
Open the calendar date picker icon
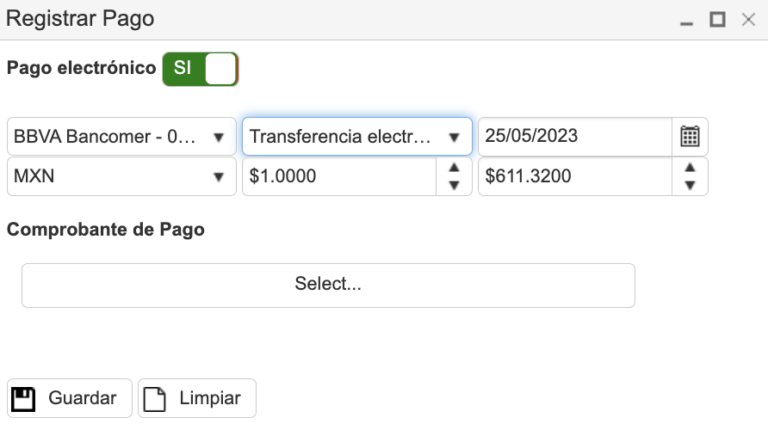click(x=690, y=136)
